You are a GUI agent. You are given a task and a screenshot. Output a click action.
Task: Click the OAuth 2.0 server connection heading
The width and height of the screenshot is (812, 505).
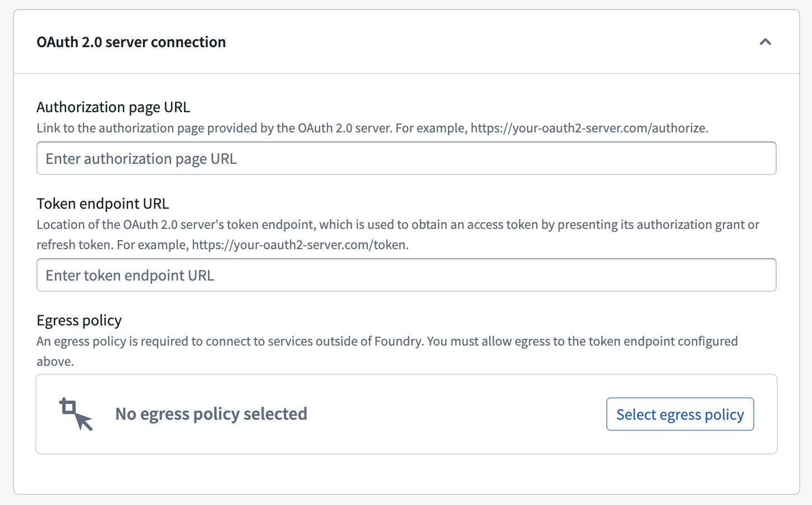[131, 42]
